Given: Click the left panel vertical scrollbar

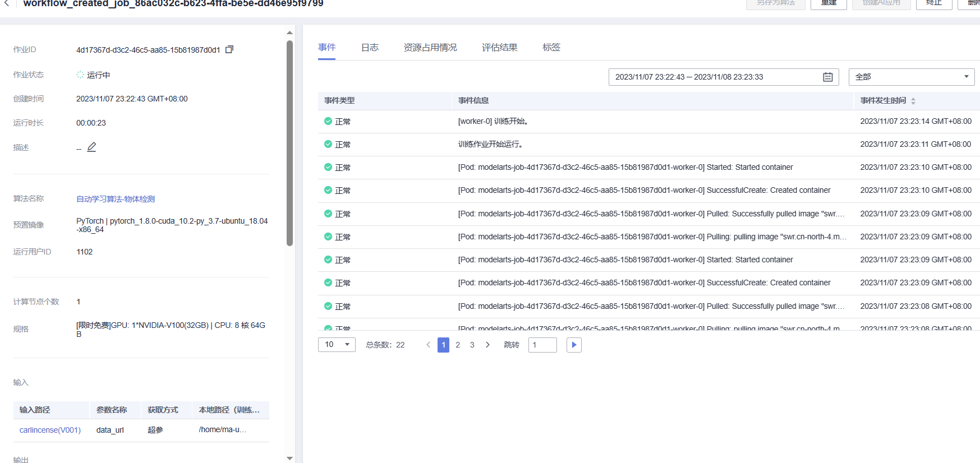Looking at the screenshot, I should [289, 143].
